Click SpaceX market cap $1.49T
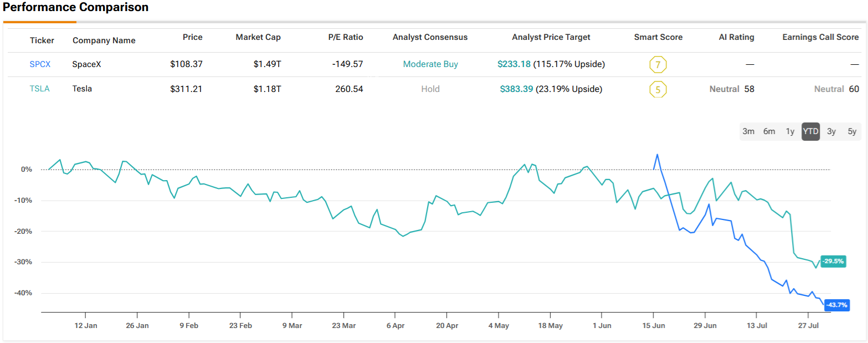The image size is (868, 343). click(x=268, y=64)
